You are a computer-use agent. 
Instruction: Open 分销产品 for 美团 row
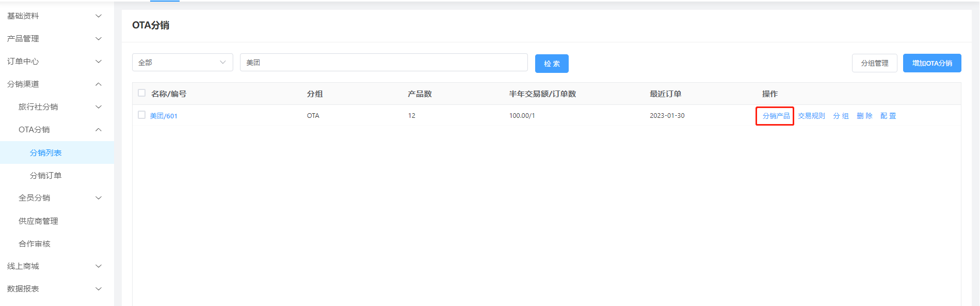pyautogui.click(x=776, y=116)
